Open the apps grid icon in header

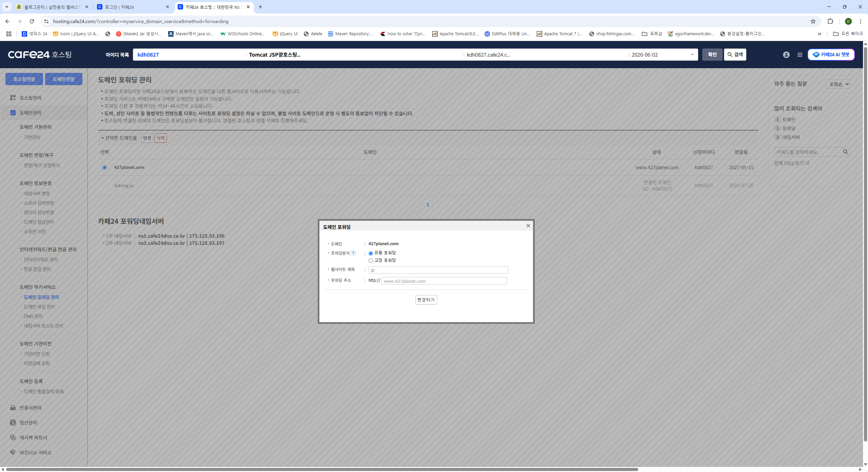pyautogui.click(x=800, y=55)
